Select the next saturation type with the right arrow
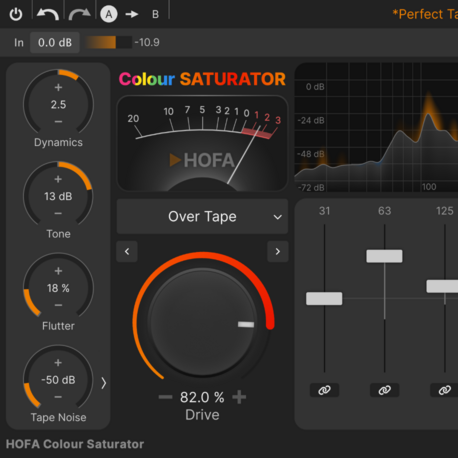458x458 pixels. coord(278,251)
